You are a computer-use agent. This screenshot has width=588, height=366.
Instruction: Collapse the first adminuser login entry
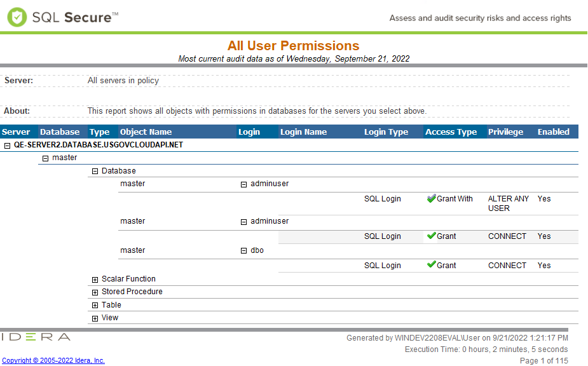tap(243, 184)
